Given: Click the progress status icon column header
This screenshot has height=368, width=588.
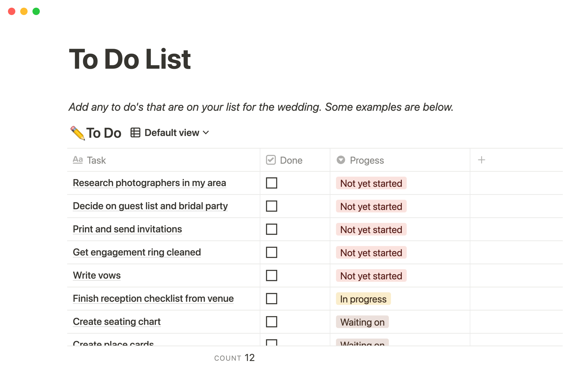Looking at the screenshot, I should pos(341,160).
